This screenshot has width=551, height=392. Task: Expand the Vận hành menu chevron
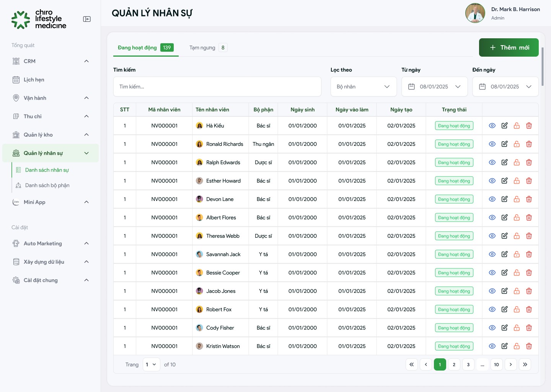pos(86,98)
